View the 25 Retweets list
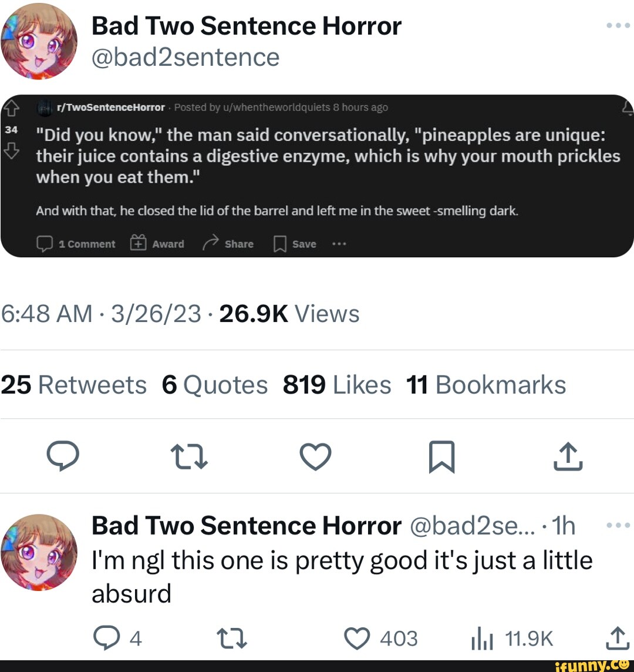634x672 pixels. click(x=74, y=385)
